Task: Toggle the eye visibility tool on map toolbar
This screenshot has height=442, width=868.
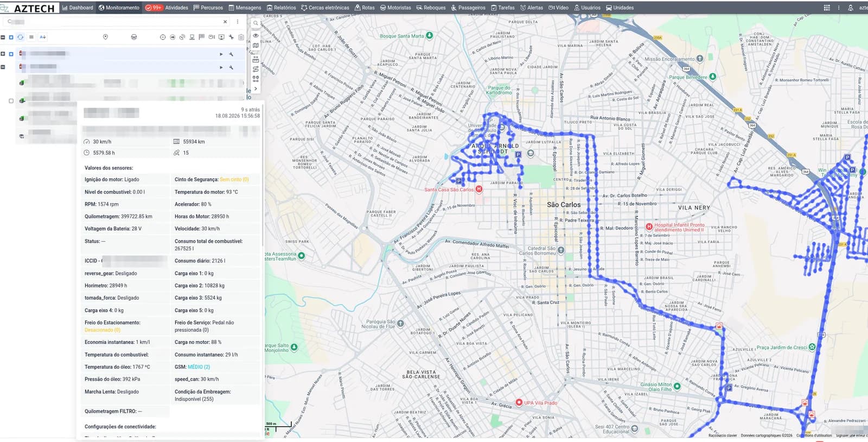Action: tap(256, 35)
